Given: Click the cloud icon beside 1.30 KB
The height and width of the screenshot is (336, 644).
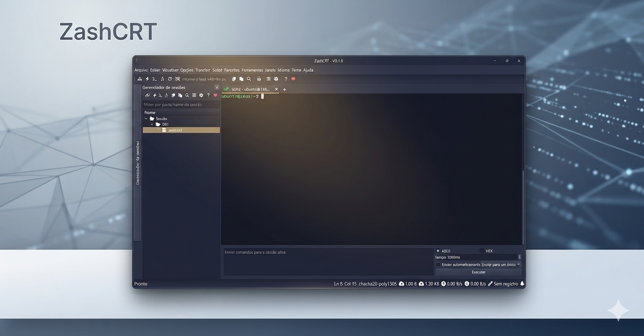Looking at the screenshot, I should (x=421, y=284).
